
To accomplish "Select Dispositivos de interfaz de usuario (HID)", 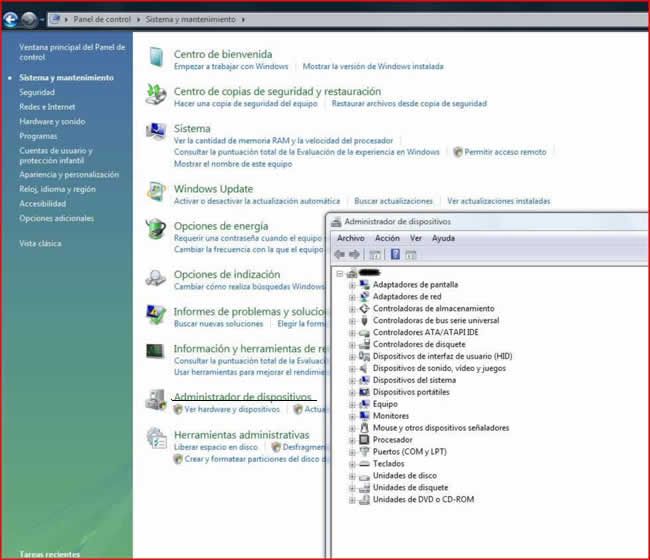I will coord(442,356).
